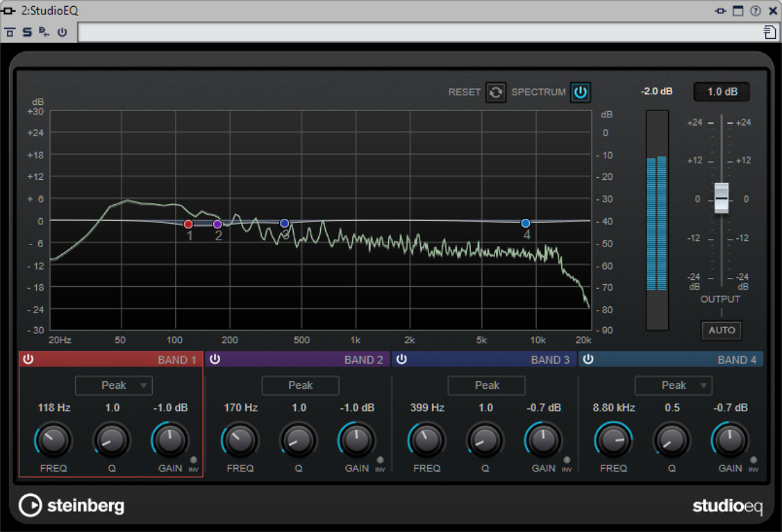Toggle Band 1 gain INV button
Image resolution: width=782 pixels, height=532 pixels.
[194, 460]
